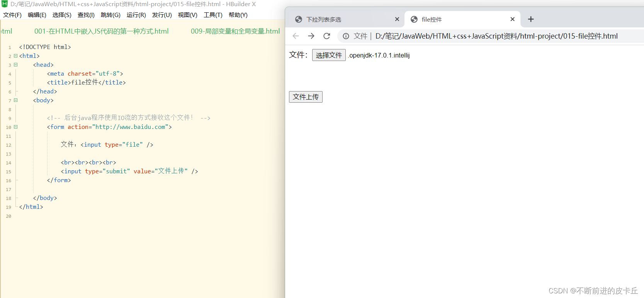Click the closing html tag line
Screen dimensions: 644x298
pos(31,207)
